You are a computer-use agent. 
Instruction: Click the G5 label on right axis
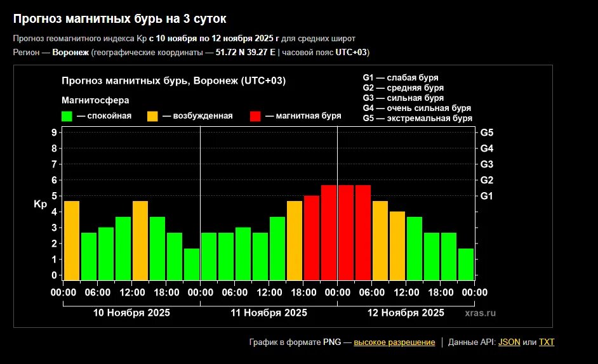coord(487,133)
